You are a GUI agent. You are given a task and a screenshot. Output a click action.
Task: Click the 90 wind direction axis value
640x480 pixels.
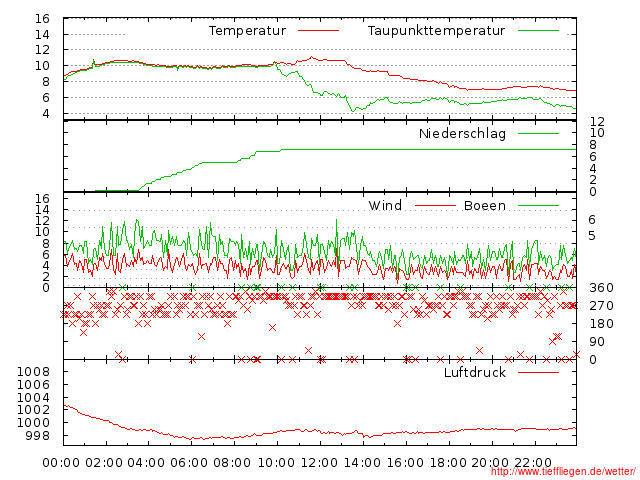pyautogui.click(x=597, y=342)
